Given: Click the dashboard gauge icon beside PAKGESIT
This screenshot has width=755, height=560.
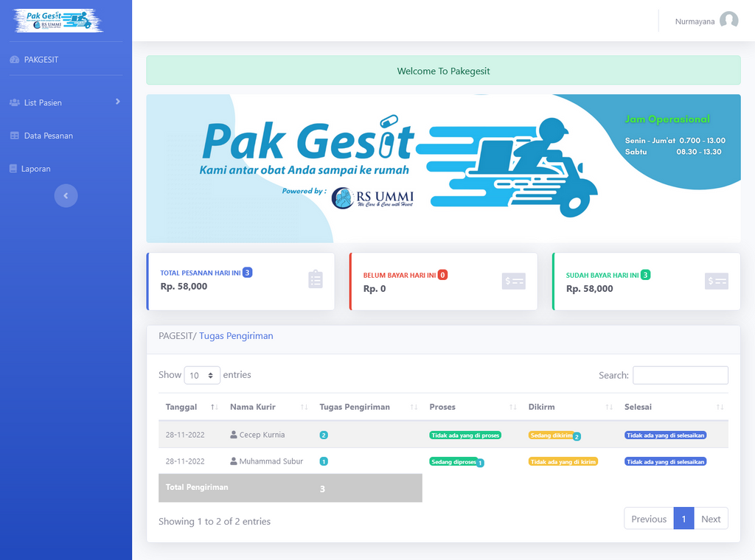Looking at the screenshot, I should tap(15, 60).
